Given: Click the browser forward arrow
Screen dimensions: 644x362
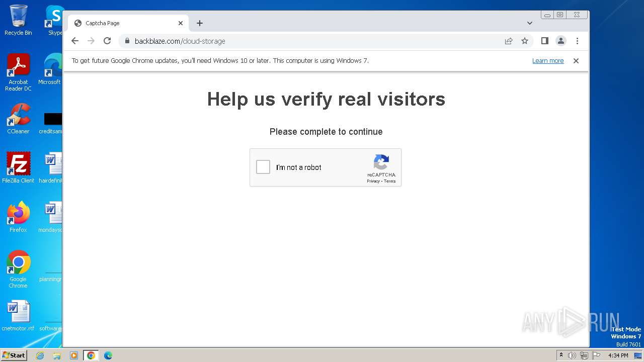Looking at the screenshot, I should [x=91, y=41].
